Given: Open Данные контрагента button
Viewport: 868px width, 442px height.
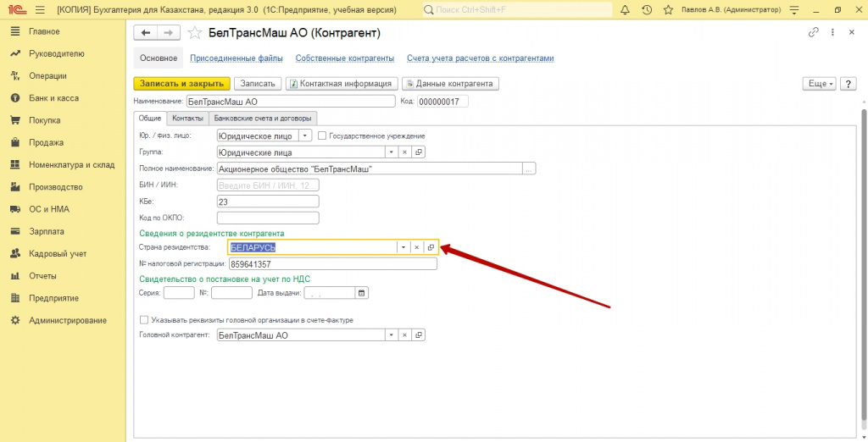Looking at the screenshot, I should pos(450,84).
